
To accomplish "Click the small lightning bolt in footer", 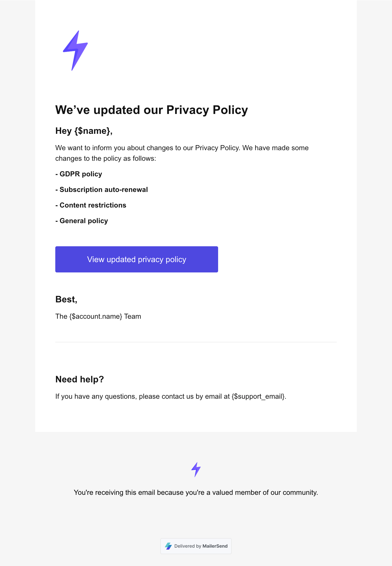I will 196,469.
